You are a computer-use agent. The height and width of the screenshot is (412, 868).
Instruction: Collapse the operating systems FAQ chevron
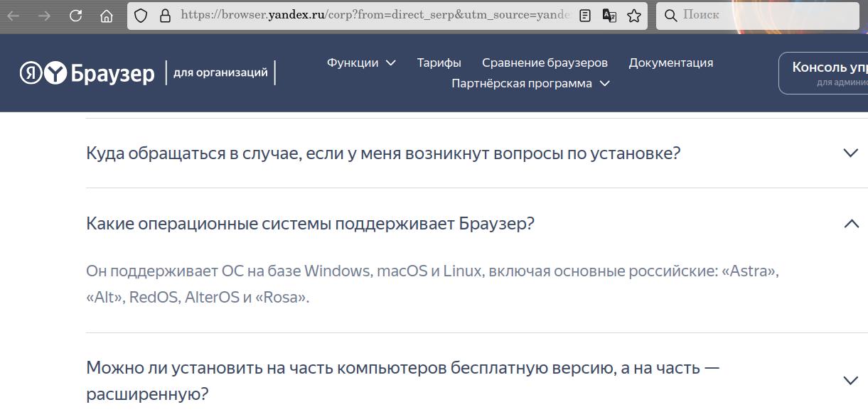pyautogui.click(x=850, y=224)
